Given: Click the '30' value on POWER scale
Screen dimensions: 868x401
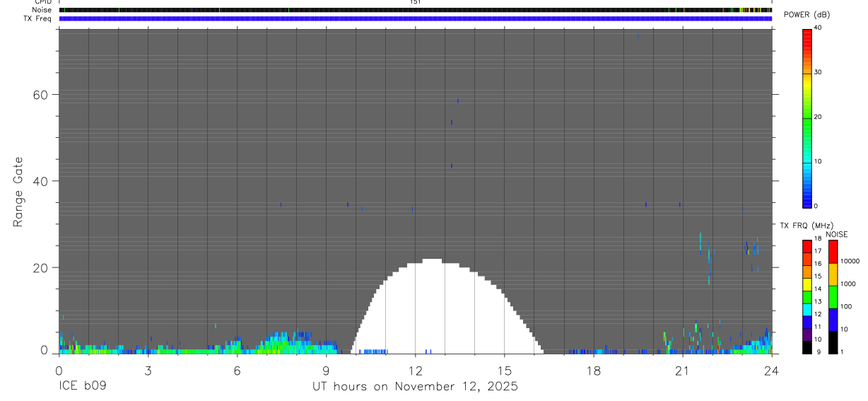Looking at the screenshot, I should 818,72.
